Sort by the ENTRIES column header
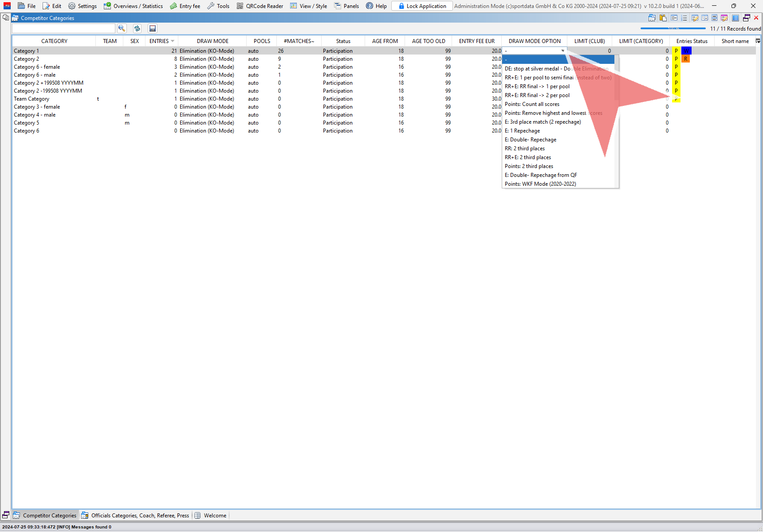Screen dimensions: 763x532 (x=159, y=41)
